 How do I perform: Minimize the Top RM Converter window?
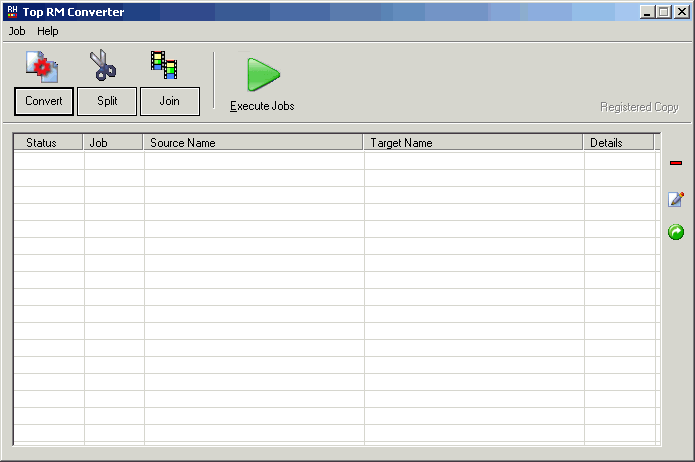(647, 12)
